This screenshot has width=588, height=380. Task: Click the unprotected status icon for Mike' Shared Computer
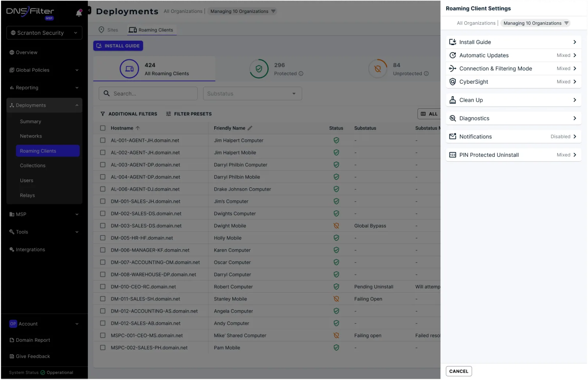coord(336,336)
